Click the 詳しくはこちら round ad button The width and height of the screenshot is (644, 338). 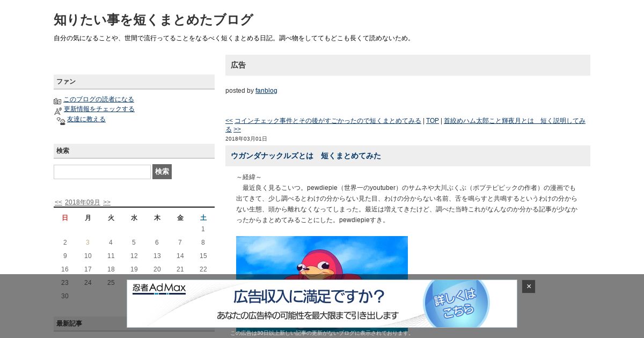click(x=456, y=303)
